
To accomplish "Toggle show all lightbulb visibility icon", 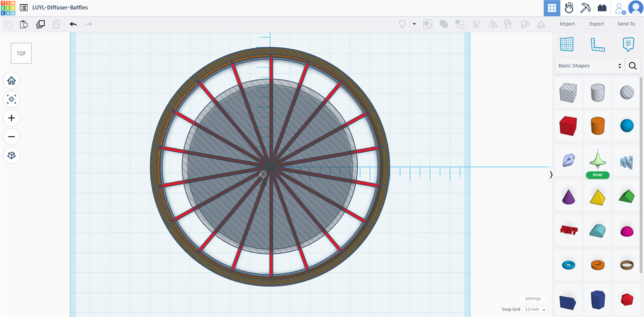I will 402,24.
